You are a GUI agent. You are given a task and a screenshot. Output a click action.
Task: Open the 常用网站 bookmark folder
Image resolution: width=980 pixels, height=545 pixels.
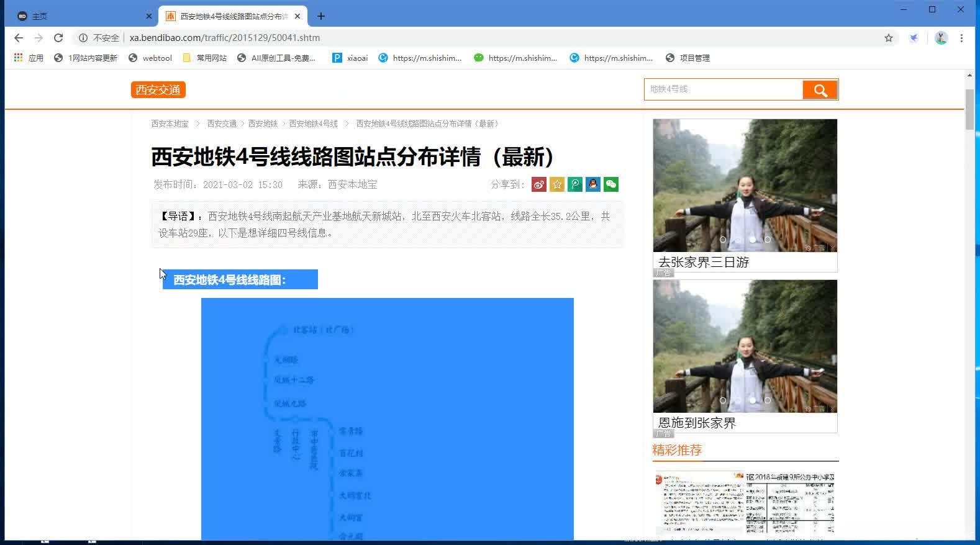click(204, 58)
